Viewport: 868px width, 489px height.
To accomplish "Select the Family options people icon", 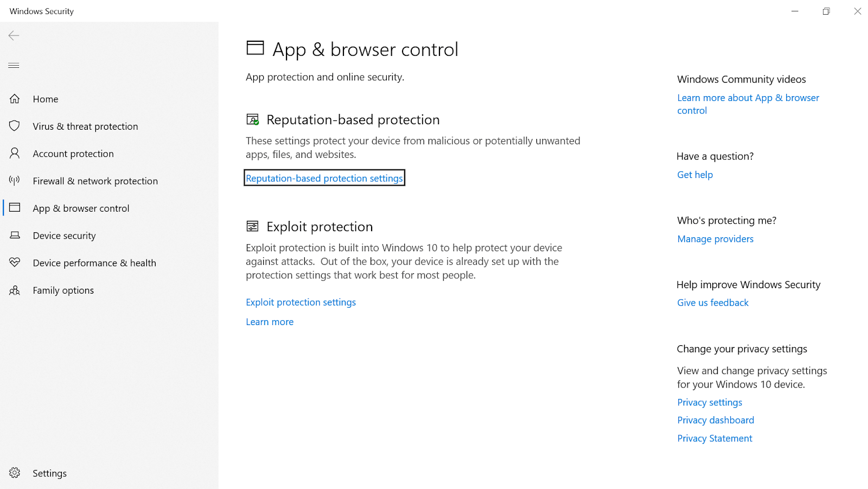I will coord(15,290).
